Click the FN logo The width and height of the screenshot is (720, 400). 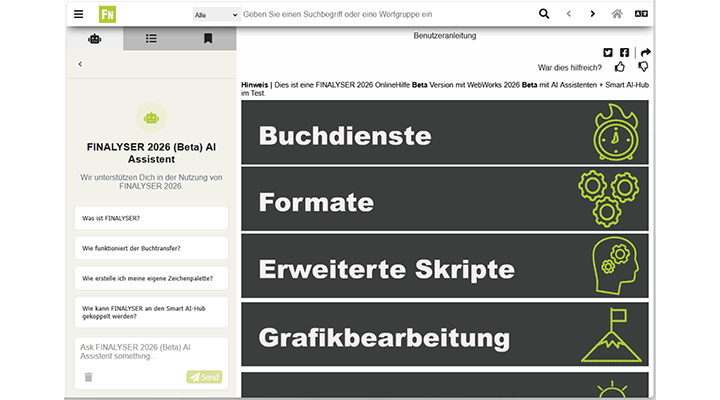point(107,14)
